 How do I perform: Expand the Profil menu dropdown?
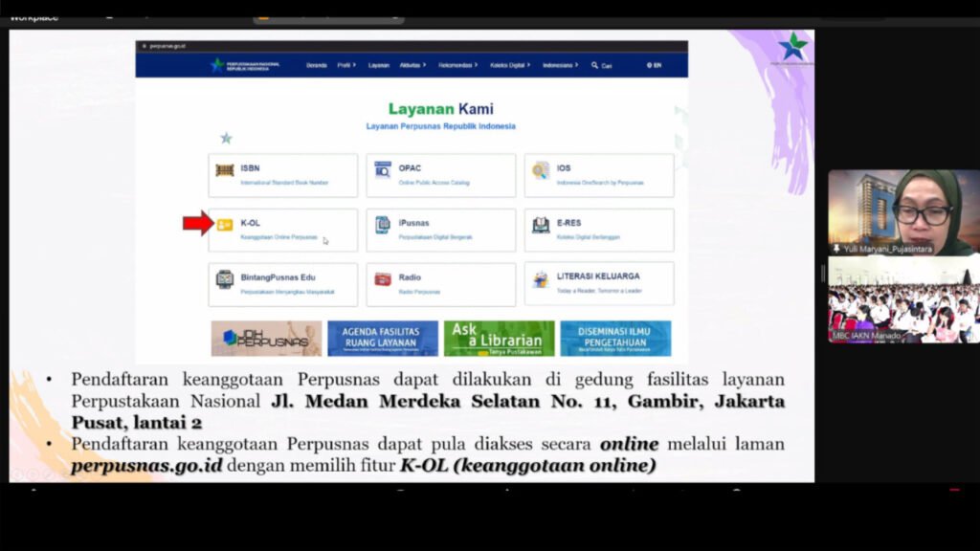pyautogui.click(x=345, y=65)
